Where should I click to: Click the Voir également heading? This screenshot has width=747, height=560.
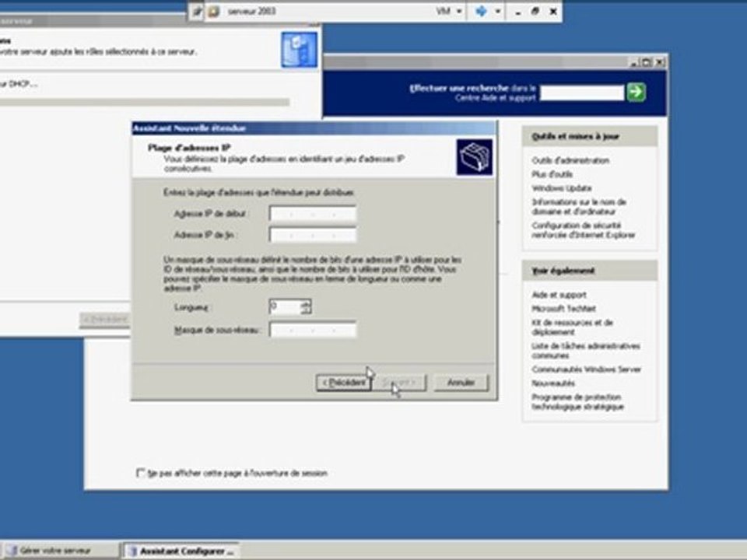pyautogui.click(x=563, y=271)
